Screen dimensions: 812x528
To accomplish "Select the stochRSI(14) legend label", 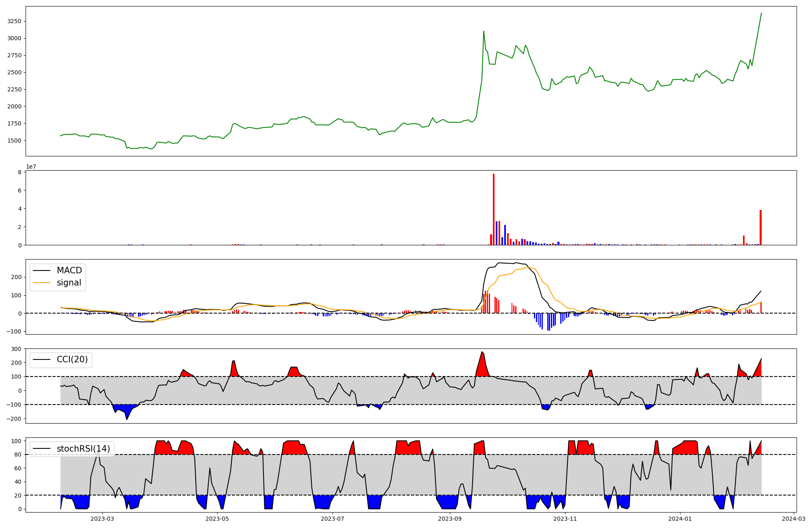I will tap(83, 449).
